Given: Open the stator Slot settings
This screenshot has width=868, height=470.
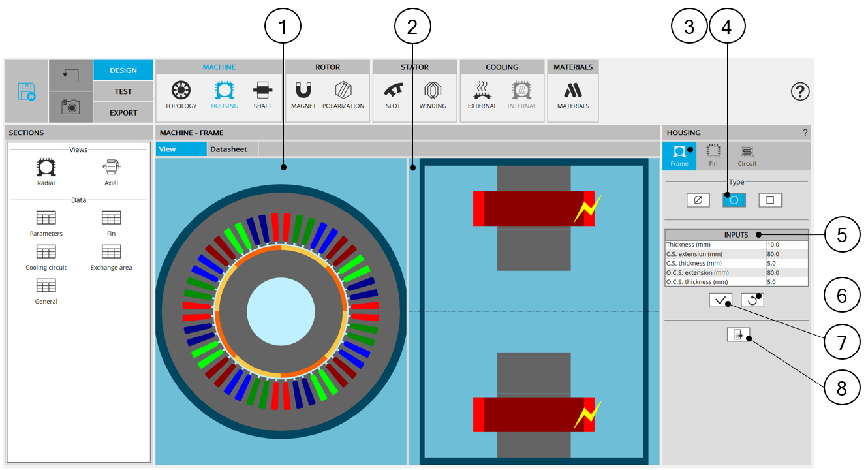Looking at the screenshot, I should coord(393,95).
